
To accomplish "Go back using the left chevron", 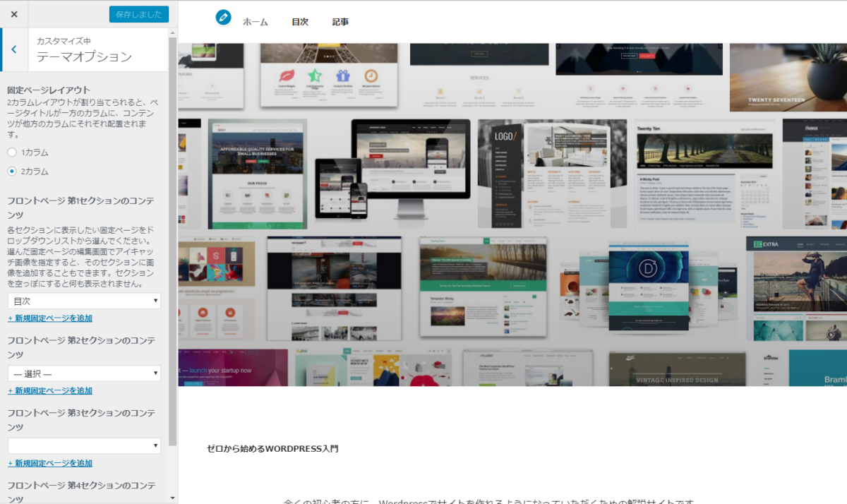I will [x=14, y=49].
